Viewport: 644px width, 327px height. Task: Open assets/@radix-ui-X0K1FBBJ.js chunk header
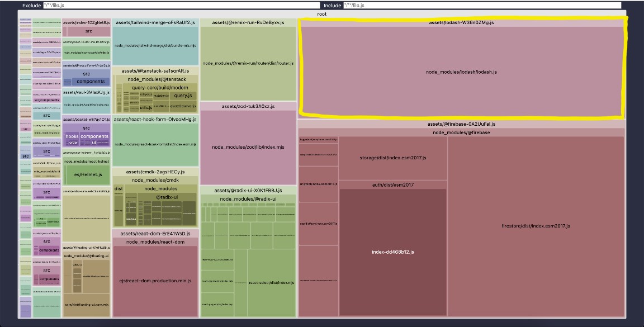click(248, 191)
